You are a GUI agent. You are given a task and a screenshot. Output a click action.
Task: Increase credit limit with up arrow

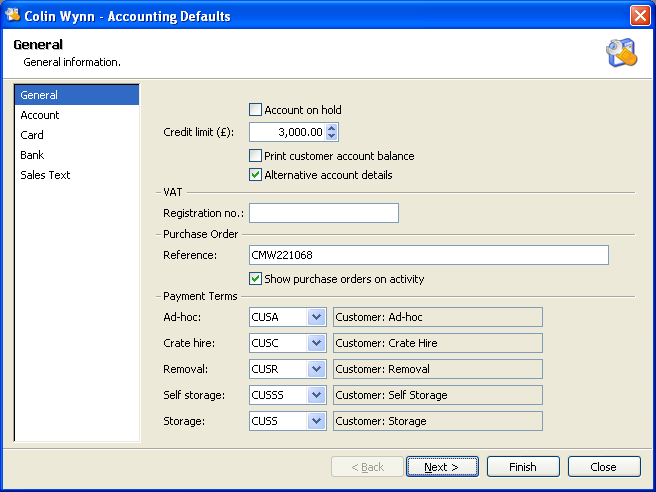332,127
